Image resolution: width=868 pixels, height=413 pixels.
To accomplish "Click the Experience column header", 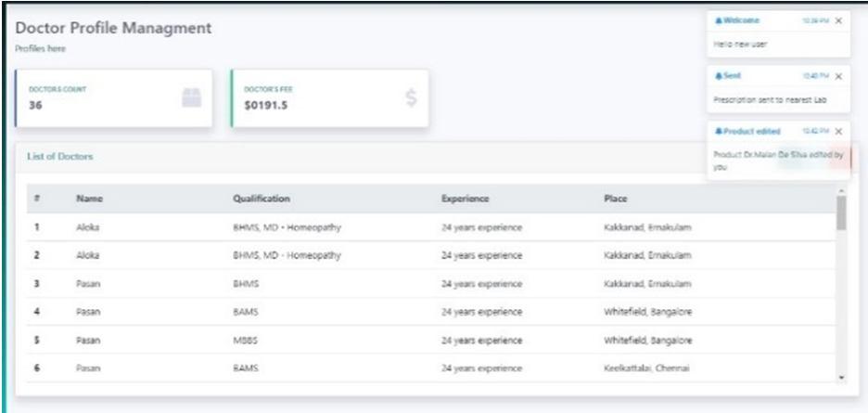I will coord(466,199).
